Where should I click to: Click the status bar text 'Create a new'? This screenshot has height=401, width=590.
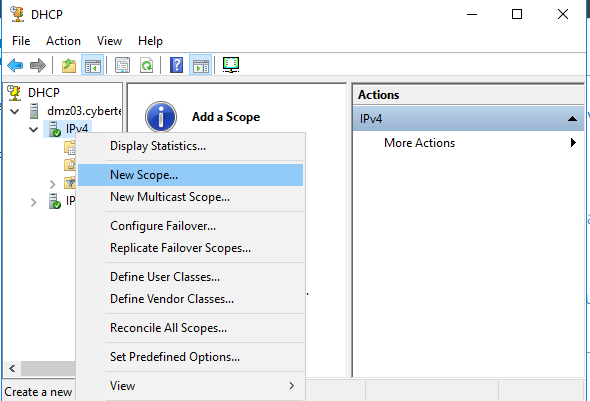click(x=38, y=392)
